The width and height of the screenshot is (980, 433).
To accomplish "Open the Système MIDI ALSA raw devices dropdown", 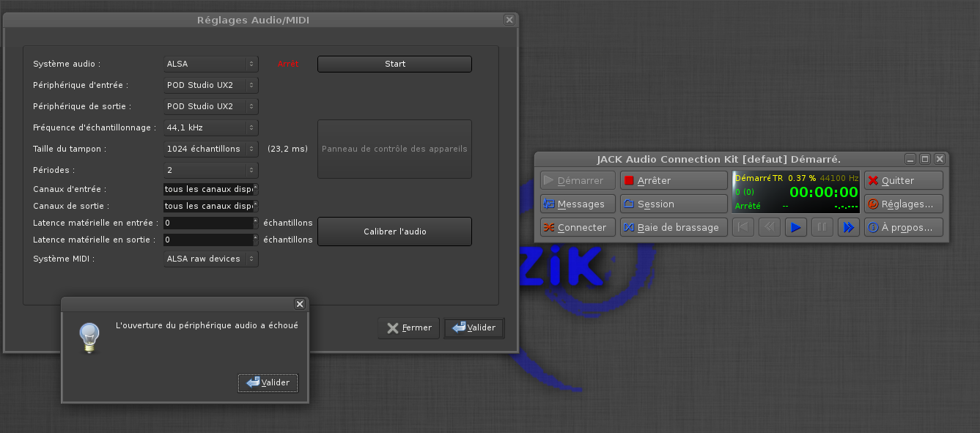I will tap(211, 259).
